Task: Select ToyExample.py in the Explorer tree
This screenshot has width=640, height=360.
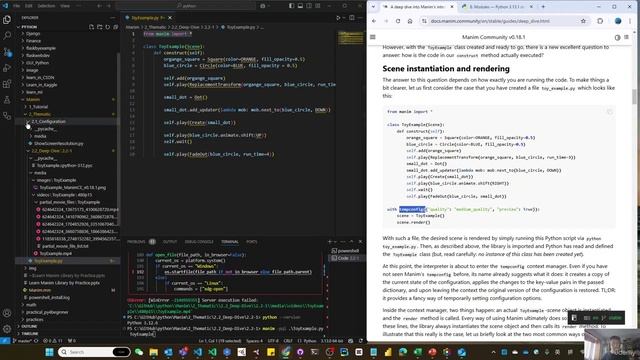Action: click(48, 261)
